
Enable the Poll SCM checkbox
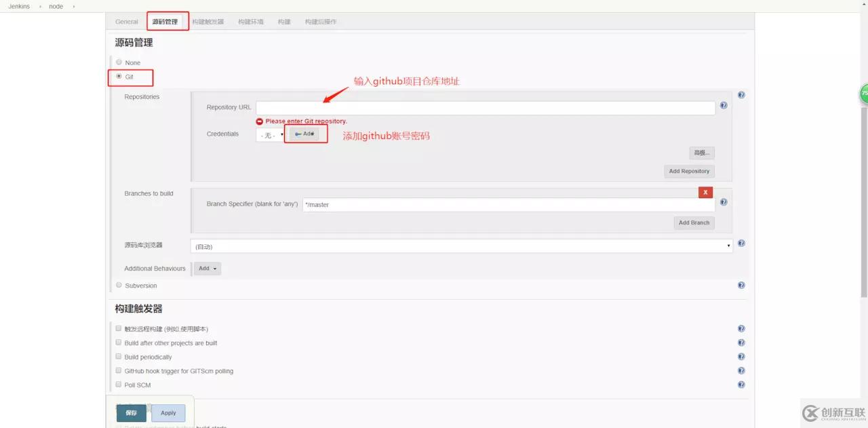[x=119, y=385]
